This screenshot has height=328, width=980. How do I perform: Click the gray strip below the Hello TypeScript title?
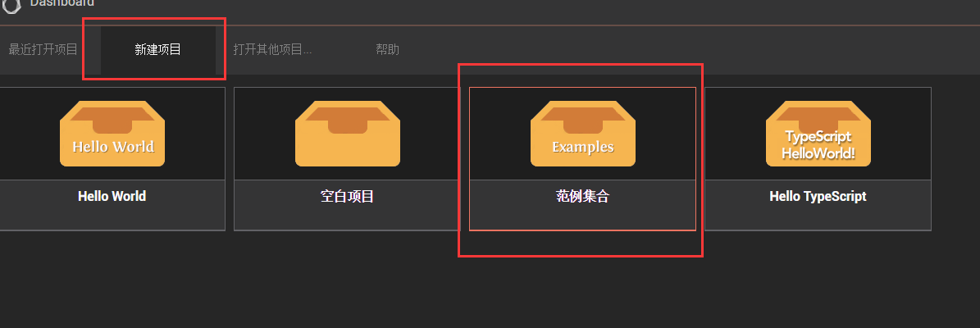point(818,217)
